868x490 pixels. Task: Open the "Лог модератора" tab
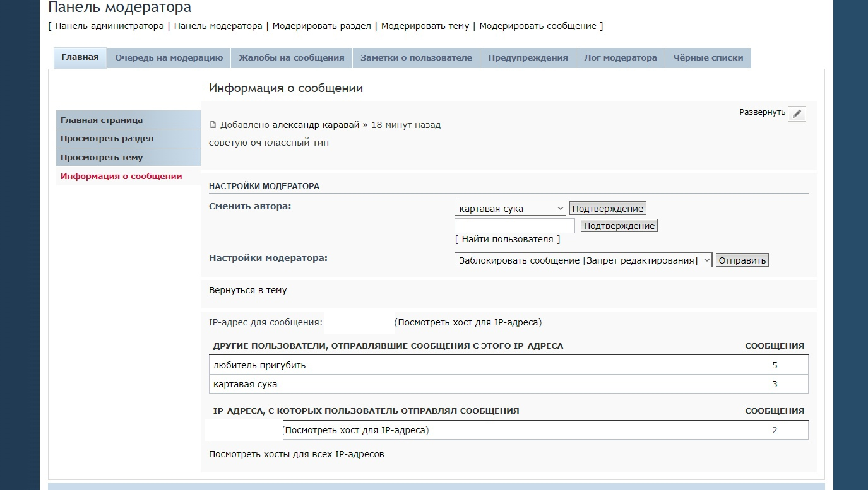(x=620, y=57)
